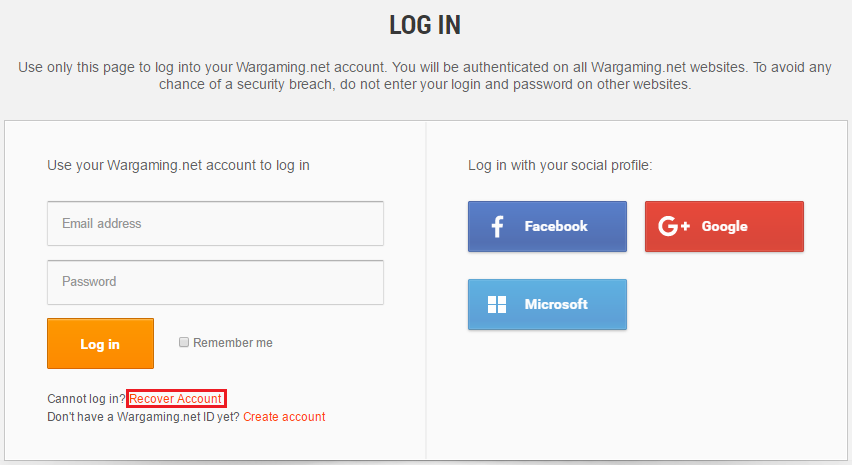Click the Facebook 'f' logo icon
This screenshot has width=852, height=465.
tap(497, 227)
